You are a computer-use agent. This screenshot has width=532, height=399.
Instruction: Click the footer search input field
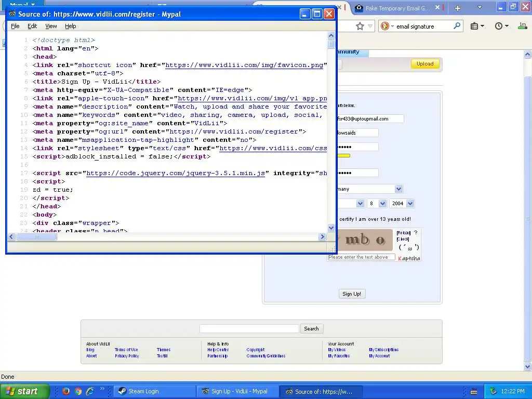click(x=249, y=328)
